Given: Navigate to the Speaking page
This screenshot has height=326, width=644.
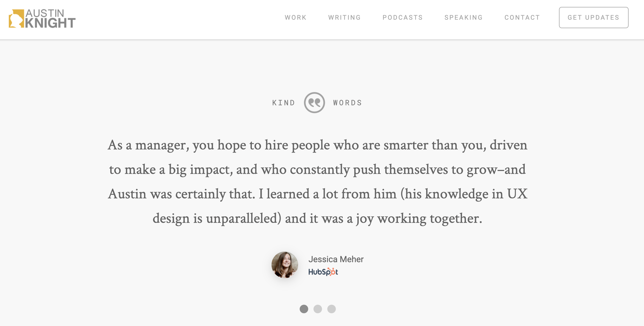Looking at the screenshot, I should [464, 18].
